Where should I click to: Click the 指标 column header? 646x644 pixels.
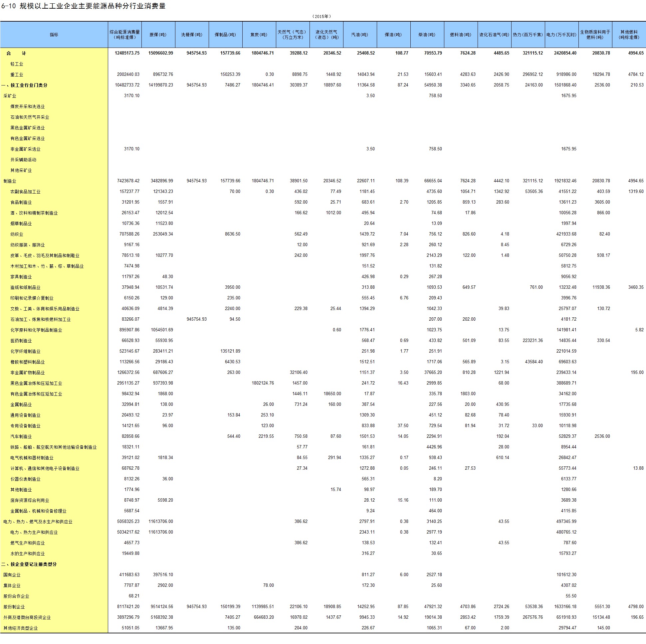click(54, 35)
